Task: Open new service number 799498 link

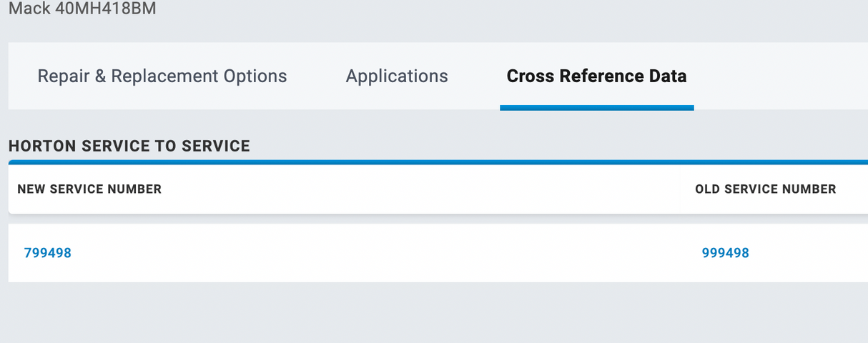Action: [48, 253]
